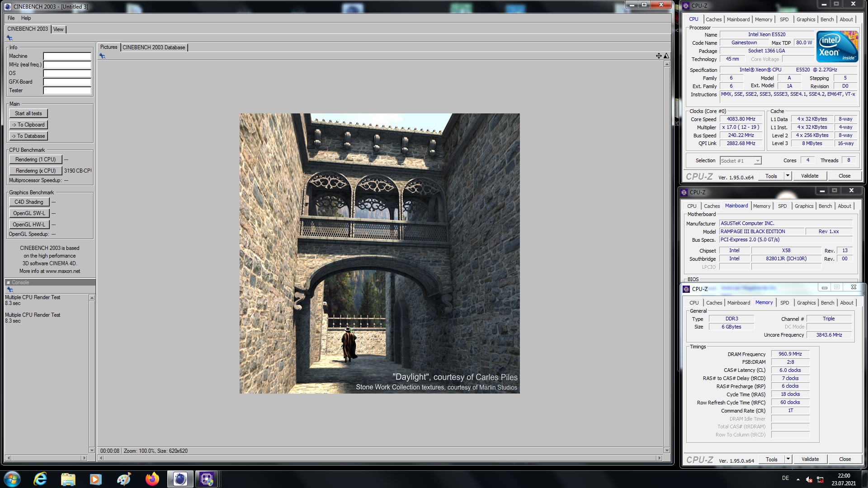Open Graphics tab in Memory CPU-Z window

click(807, 303)
